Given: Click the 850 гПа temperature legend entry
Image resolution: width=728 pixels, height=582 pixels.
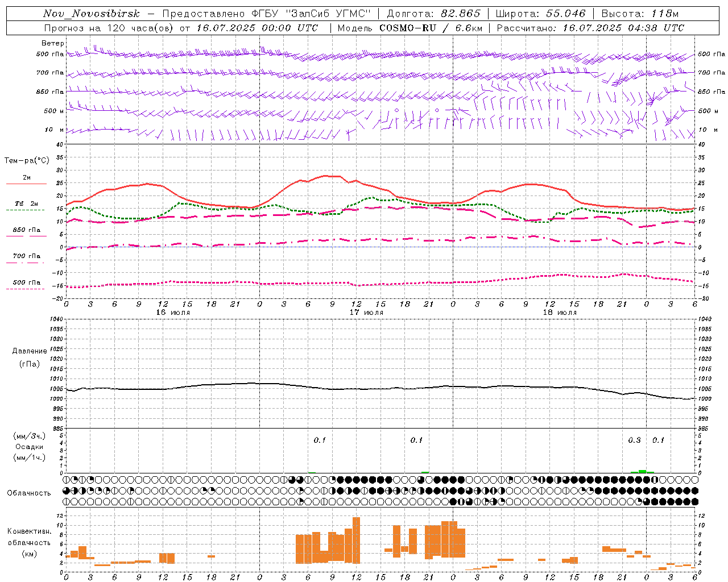Looking at the screenshot, I should coord(26,230).
